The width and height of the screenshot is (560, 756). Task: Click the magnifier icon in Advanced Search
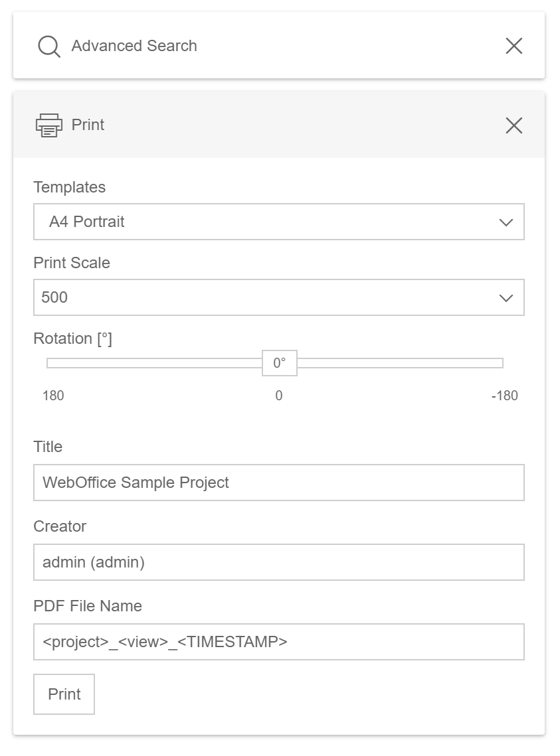pyautogui.click(x=48, y=46)
